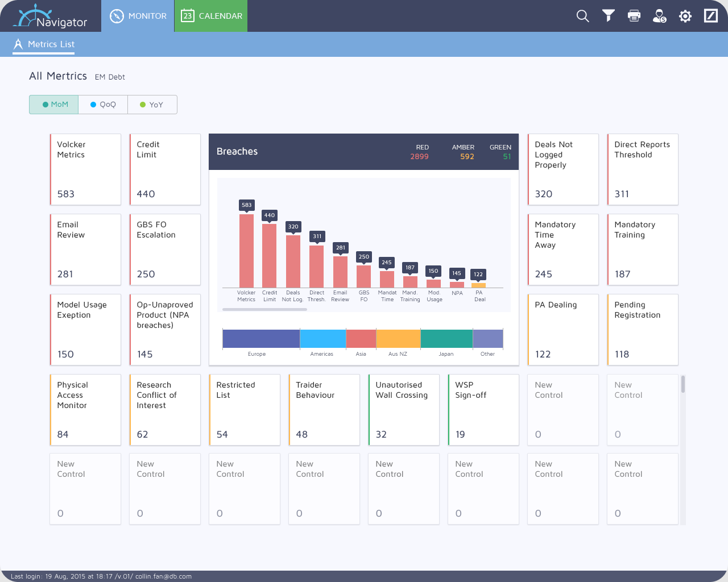728x582 pixels.
Task: Click the All Mertrics heading
Action: 58,76
